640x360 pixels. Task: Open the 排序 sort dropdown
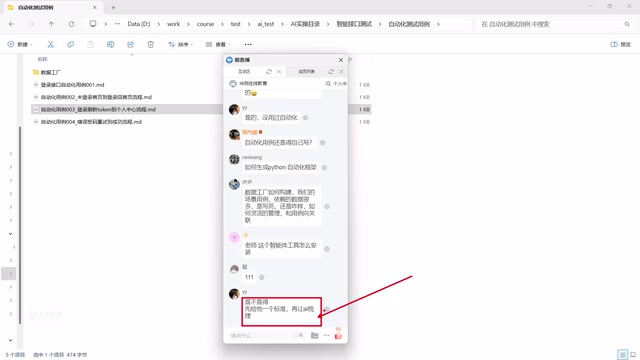tap(180, 44)
